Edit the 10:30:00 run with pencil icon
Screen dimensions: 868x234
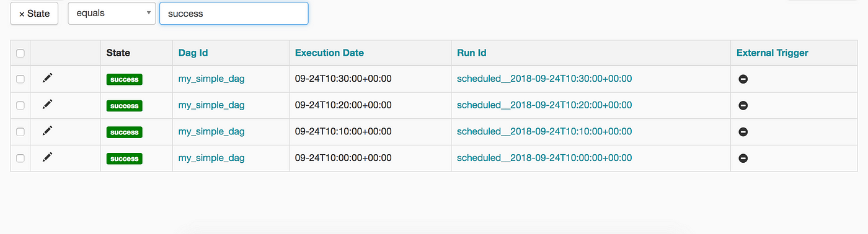48,78
